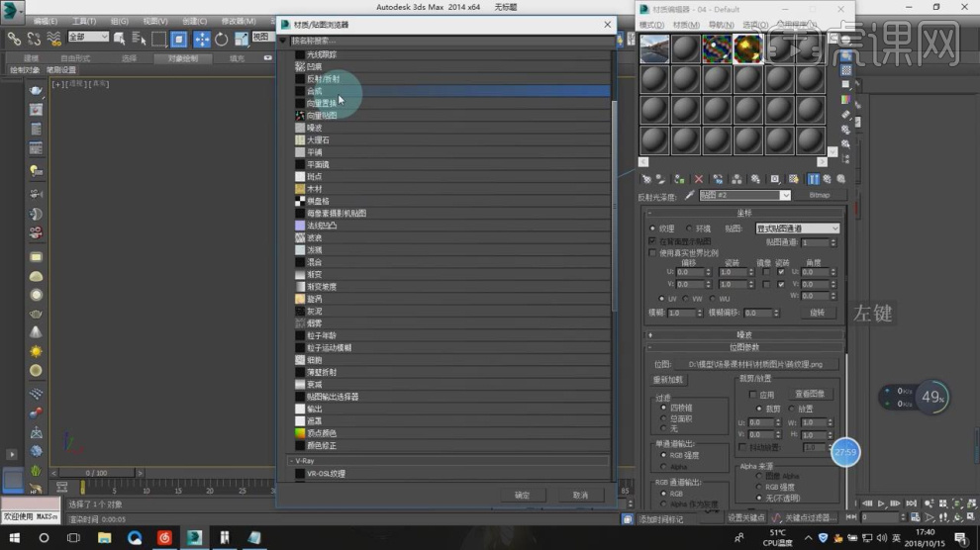This screenshot has height=550, width=980.
Task: Open the 显式贴图通道 dropdown
Action: 797,229
